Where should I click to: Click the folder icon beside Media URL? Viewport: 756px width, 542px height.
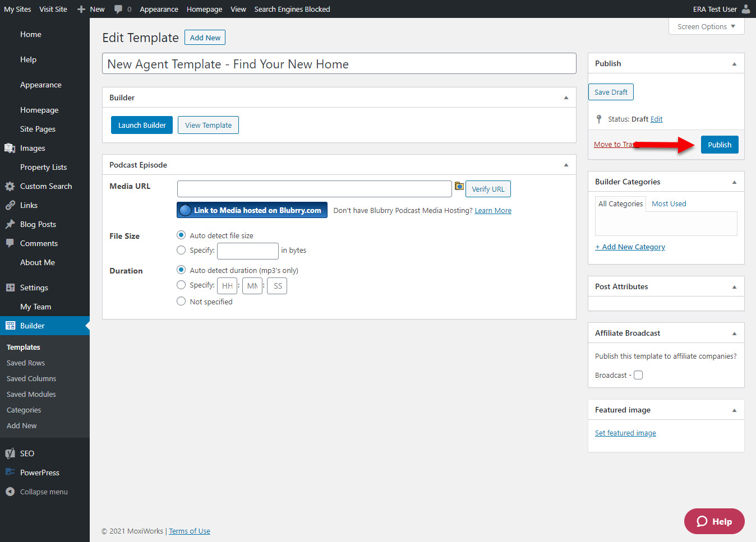tap(459, 187)
